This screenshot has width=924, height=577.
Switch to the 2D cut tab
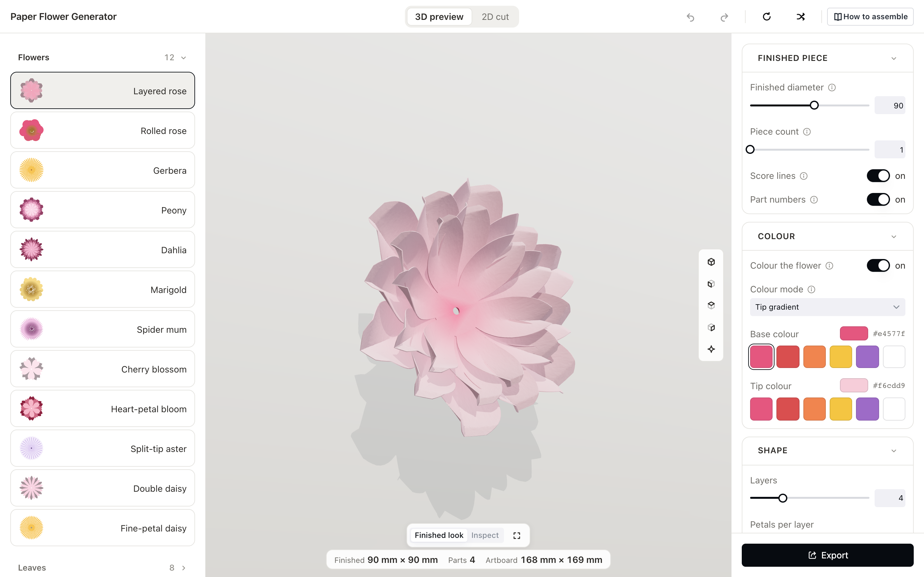point(495,17)
